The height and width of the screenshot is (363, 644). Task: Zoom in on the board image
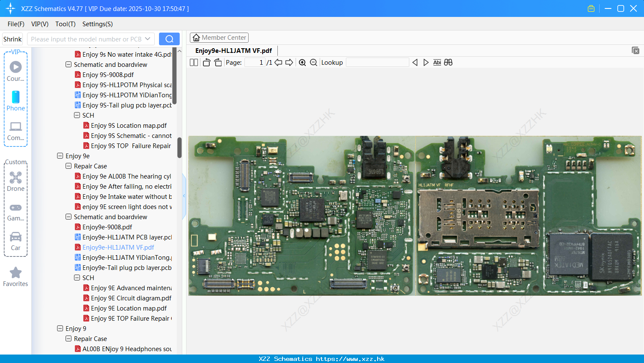[x=302, y=62]
